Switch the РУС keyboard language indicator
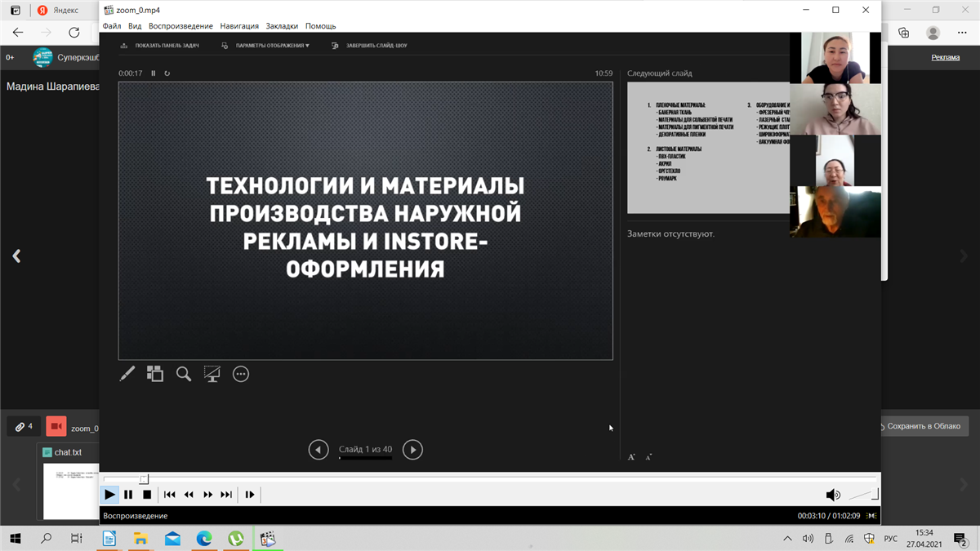 click(891, 539)
